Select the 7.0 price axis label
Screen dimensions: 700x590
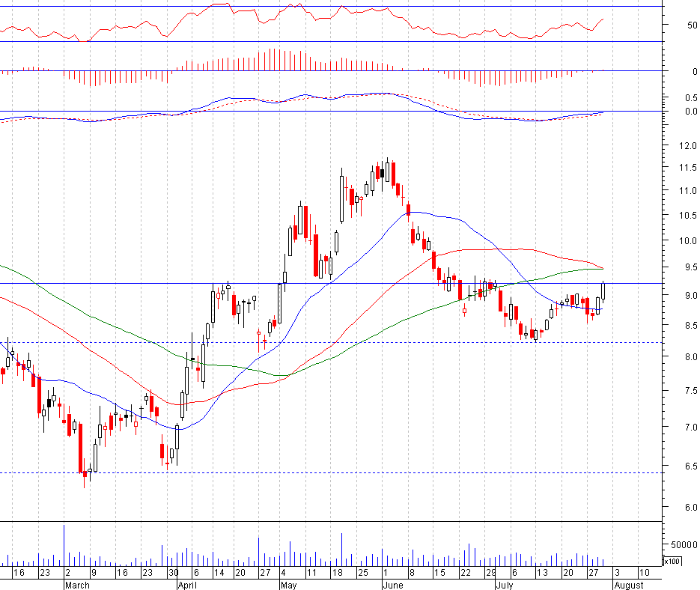click(x=691, y=428)
